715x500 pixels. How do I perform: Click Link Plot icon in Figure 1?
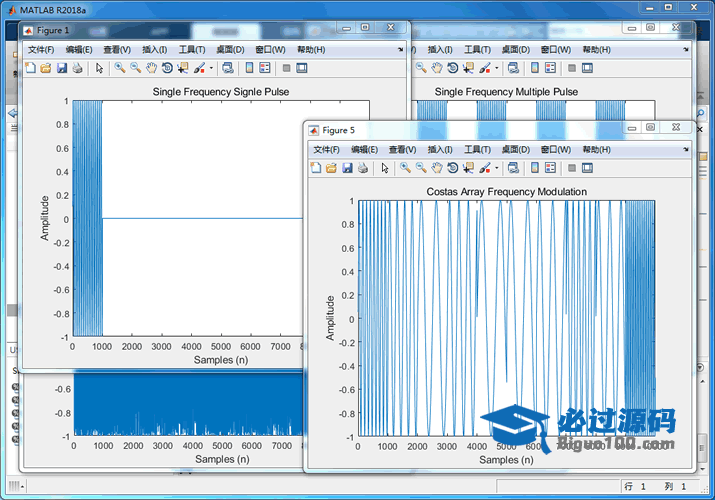pyautogui.click(x=228, y=68)
